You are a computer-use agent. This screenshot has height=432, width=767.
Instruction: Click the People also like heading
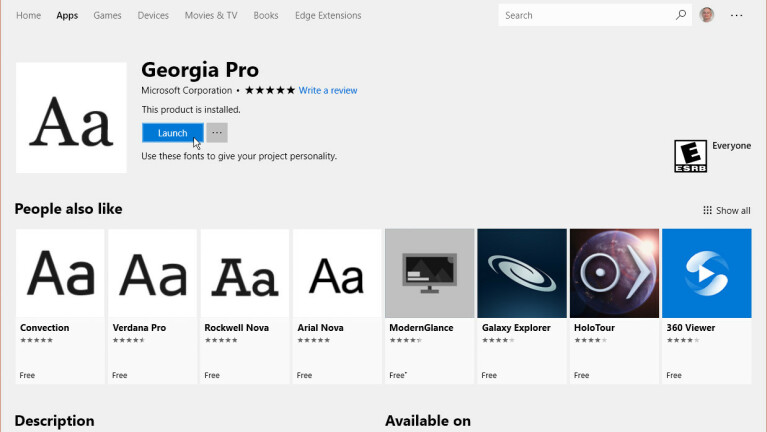pyautogui.click(x=68, y=209)
